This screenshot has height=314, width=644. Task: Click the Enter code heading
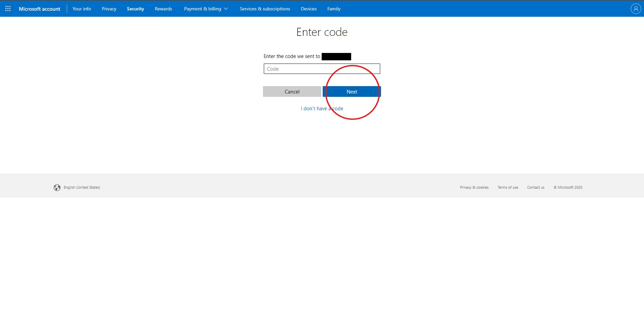(322, 32)
